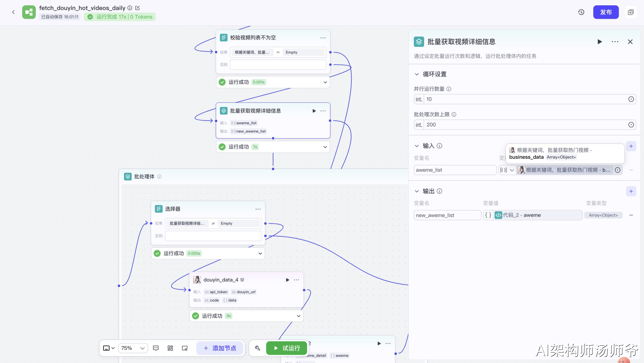Open the three-dot menu in the side panel header
The width and height of the screenshot is (644, 363).
coord(615,42)
